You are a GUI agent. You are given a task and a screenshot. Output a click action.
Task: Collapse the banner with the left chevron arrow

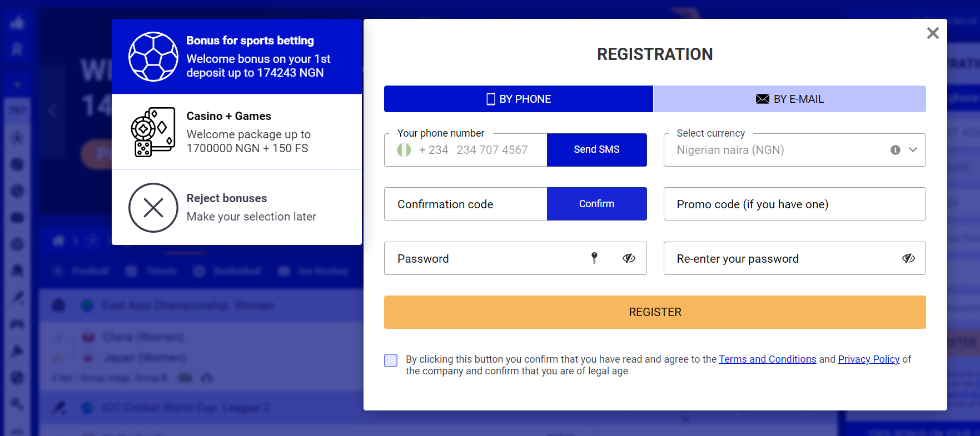click(x=53, y=111)
